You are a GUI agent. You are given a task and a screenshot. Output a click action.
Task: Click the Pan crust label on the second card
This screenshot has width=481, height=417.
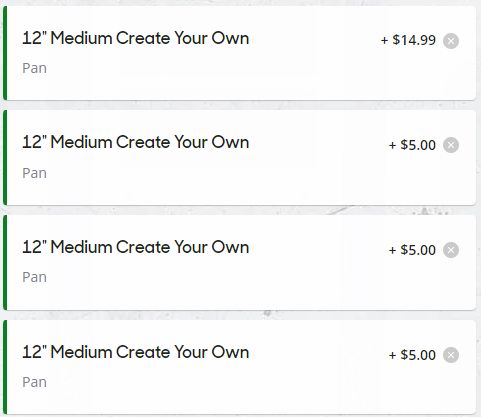point(34,173)
